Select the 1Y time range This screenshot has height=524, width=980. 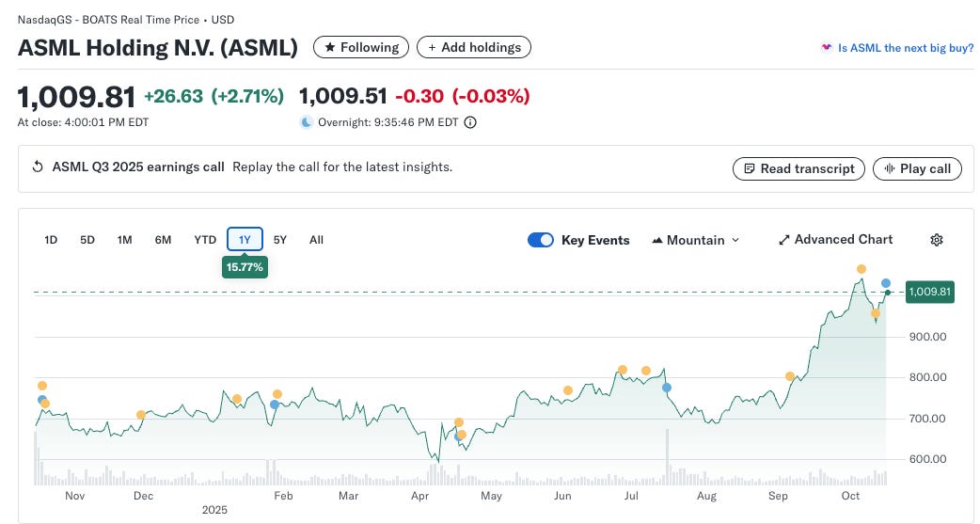click(245, 240)
